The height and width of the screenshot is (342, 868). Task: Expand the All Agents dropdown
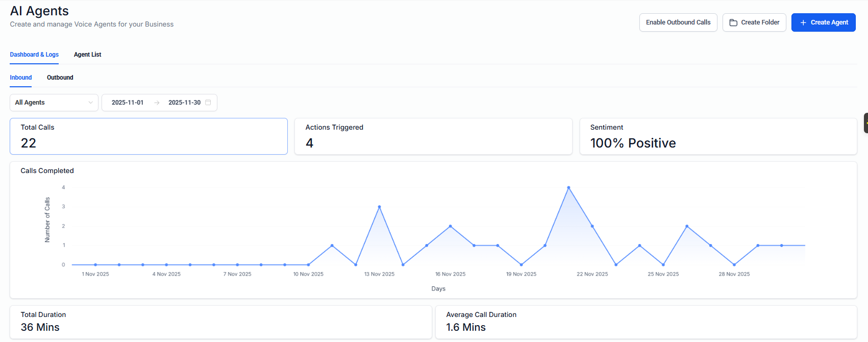pos(54,103)
